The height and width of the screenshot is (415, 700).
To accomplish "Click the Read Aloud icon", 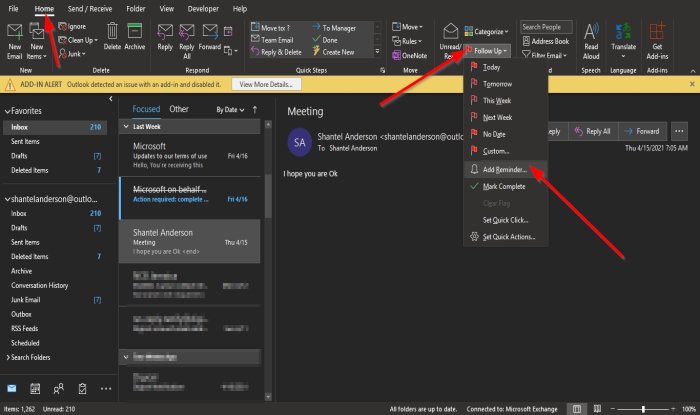I will [591, 42].
